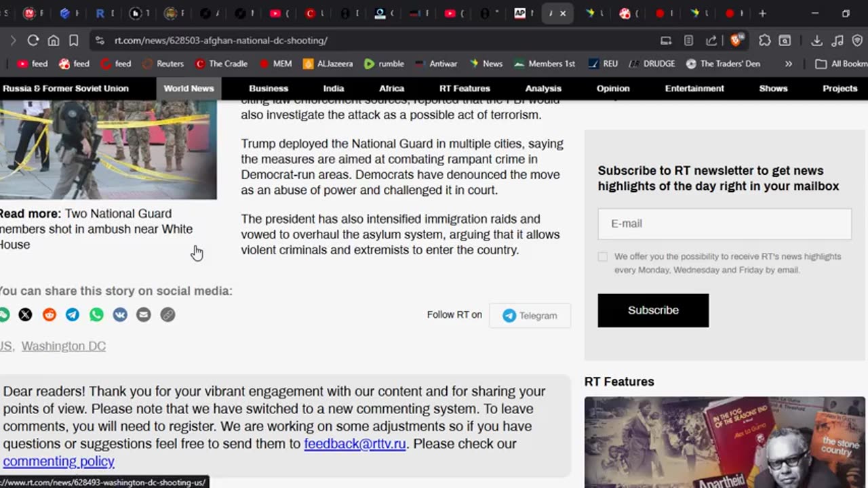868x488 pixels.
Task: Open the AlJazeera bookmark
Action: [x=328, y=64]
